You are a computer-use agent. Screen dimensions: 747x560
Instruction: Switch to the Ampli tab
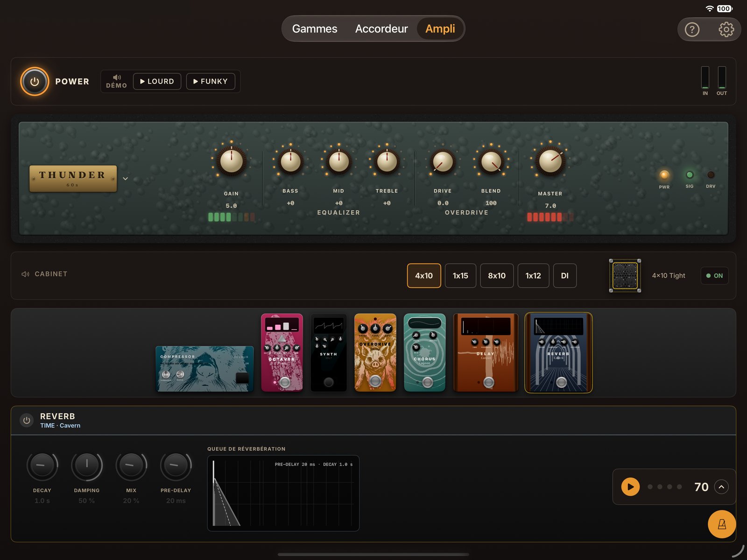pyautogui.click(x=440, y=29)
